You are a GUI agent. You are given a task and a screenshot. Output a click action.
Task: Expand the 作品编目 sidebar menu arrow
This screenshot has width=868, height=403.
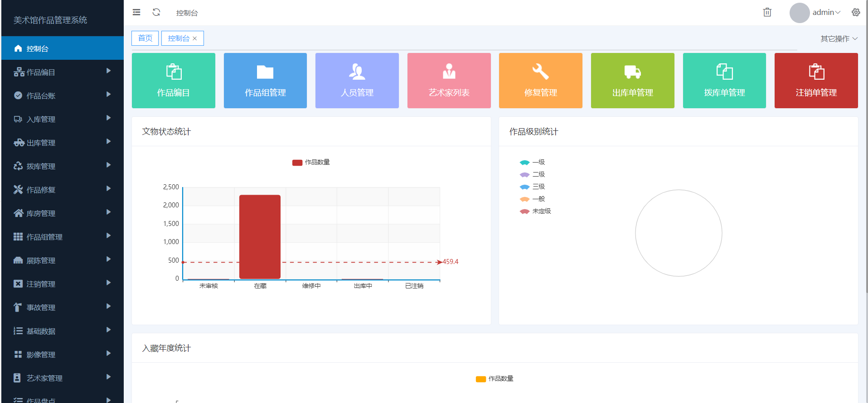[108, 71]
